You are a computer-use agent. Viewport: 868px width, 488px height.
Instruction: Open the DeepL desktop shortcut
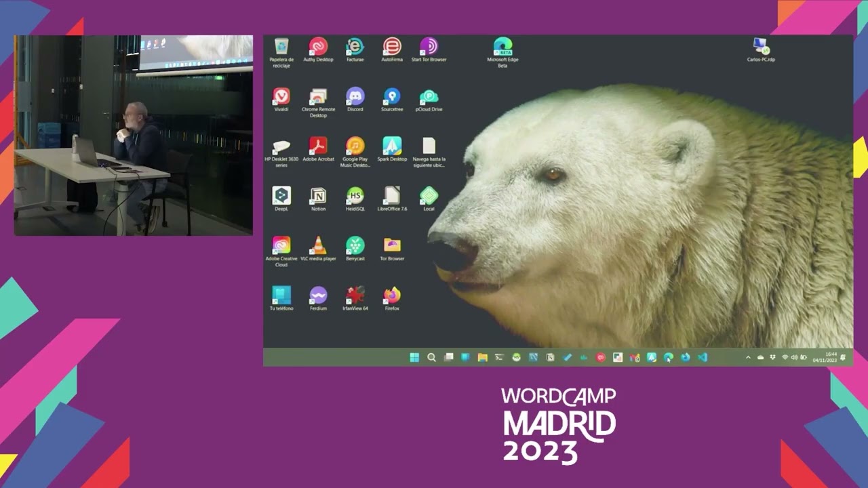(x=281, y=199)
